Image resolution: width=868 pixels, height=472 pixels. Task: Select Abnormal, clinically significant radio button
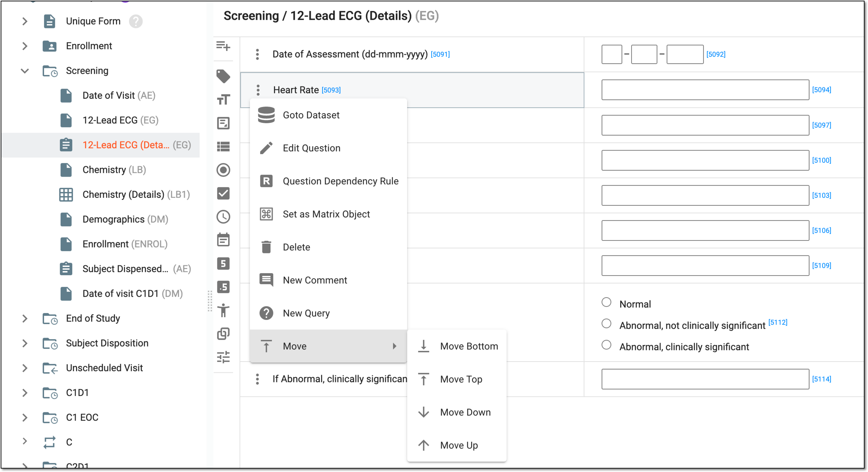607,345
